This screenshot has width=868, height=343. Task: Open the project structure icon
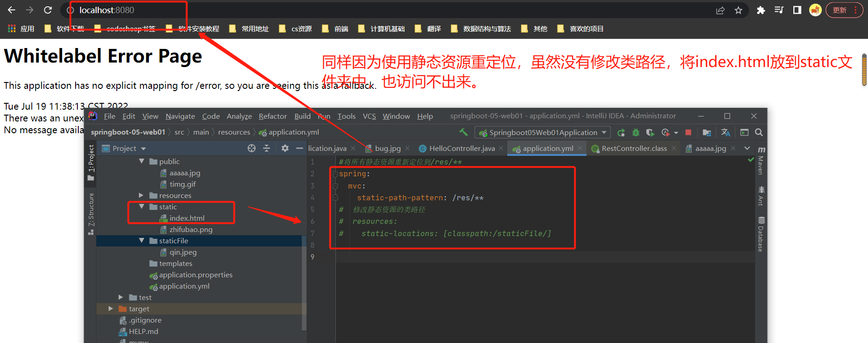tap(706, 132)
